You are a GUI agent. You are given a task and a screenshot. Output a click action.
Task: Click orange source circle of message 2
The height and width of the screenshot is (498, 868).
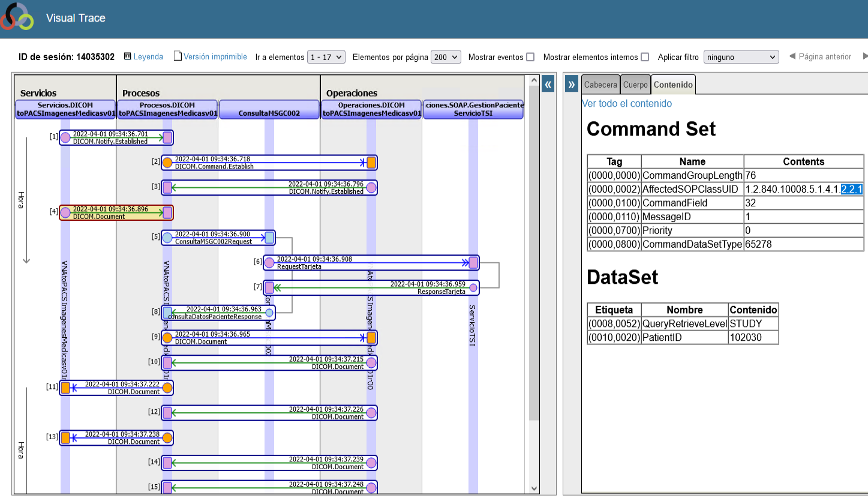167,163
